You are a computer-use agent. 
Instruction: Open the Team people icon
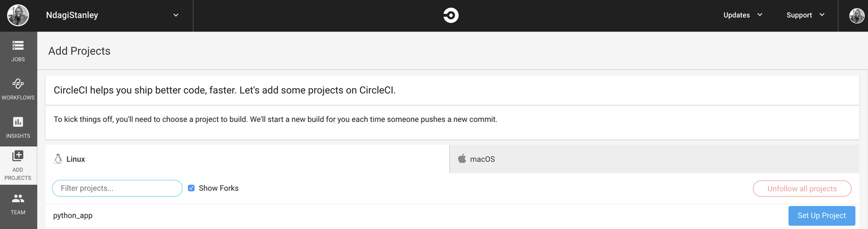(18, 198)
